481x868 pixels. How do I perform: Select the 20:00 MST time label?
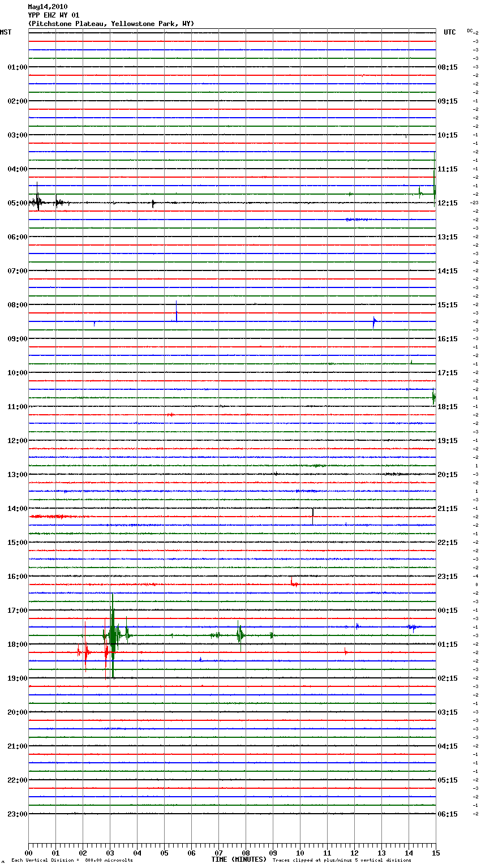18,712
